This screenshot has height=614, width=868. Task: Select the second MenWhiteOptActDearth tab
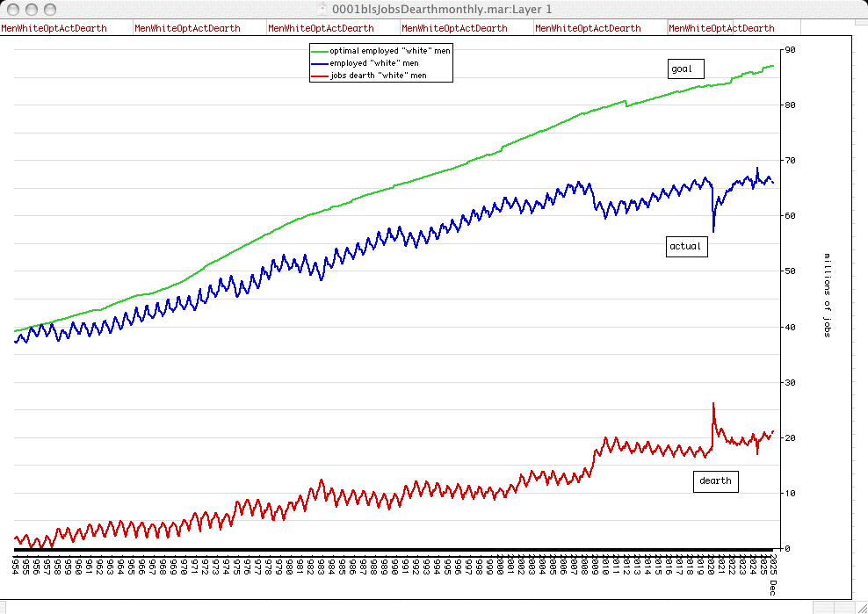click(x=187, y=28)
